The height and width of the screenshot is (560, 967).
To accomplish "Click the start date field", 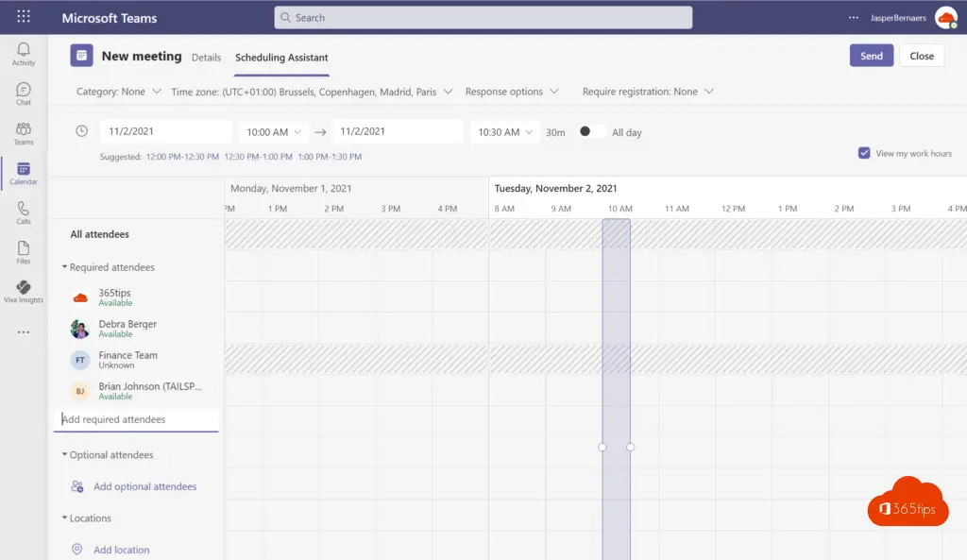I will tap(166, 131).
